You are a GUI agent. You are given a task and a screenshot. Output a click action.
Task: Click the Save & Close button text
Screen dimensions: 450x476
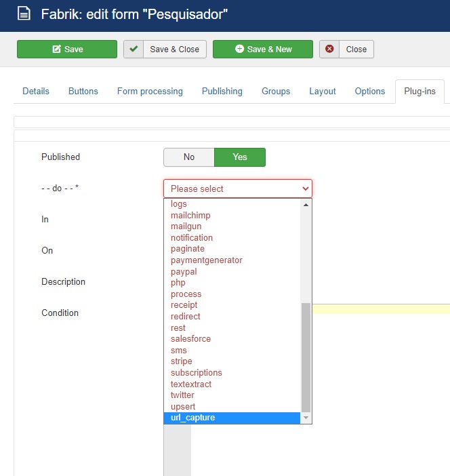174,49
